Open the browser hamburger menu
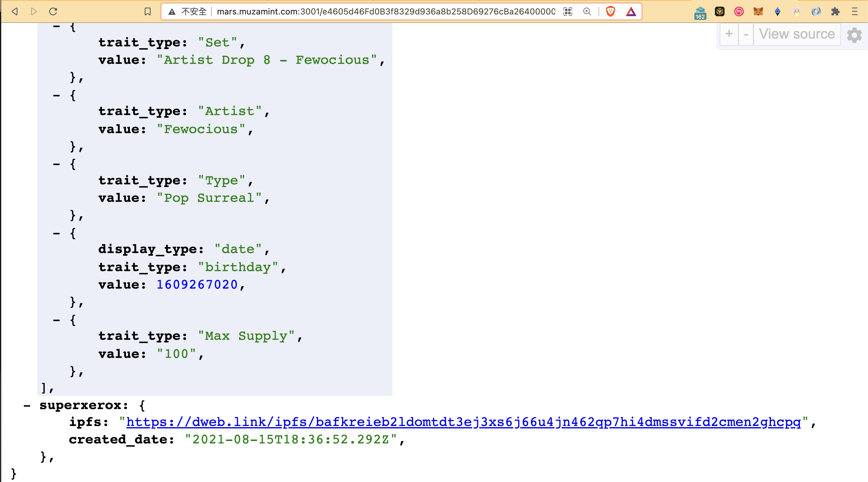The width and height of the screenshot is (868, 482). [854, 12]
